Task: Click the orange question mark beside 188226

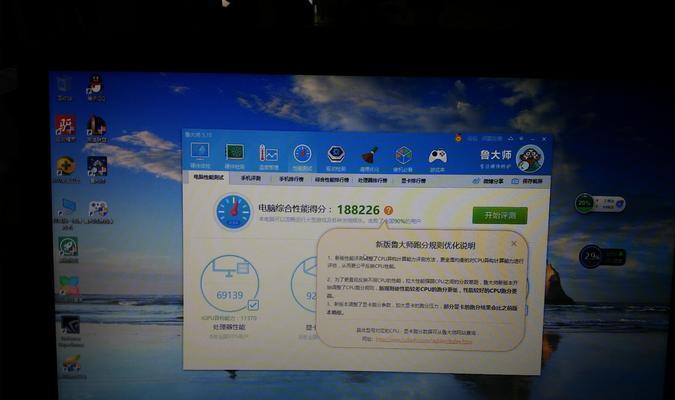Action: pyautogui.click(x=388, y=210)
